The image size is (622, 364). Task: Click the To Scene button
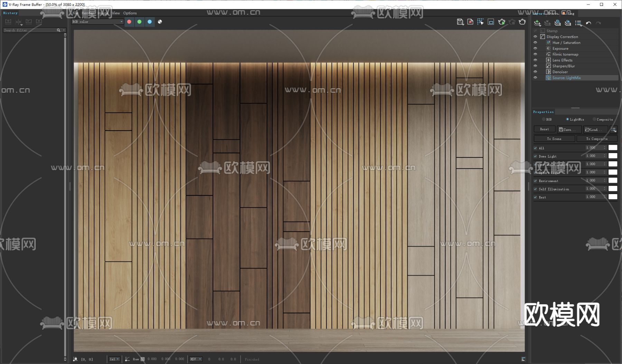pyautogui.click(x=554, y=138)
